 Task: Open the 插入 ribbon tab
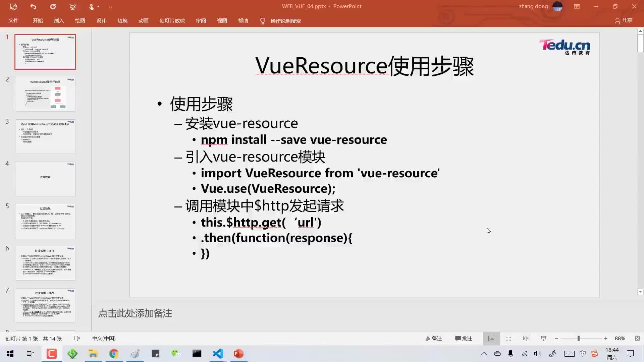pos(59,21)
